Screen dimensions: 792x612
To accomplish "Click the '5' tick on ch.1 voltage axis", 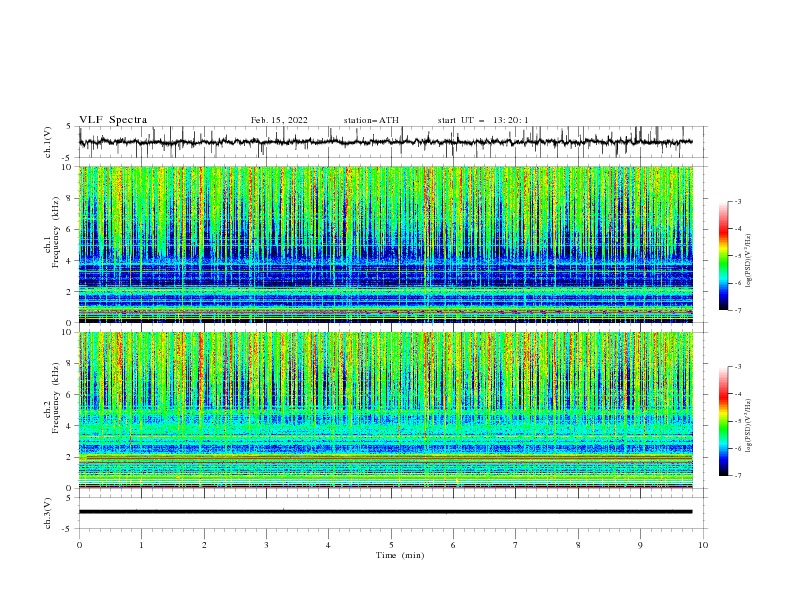I will pyautogui.click(x=70, y=126).
